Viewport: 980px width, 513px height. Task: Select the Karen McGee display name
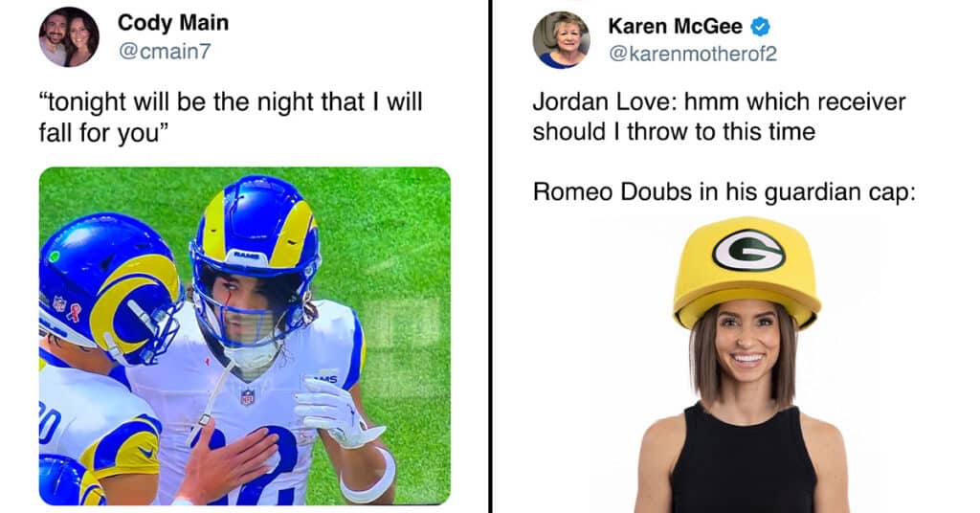point(675,26)
